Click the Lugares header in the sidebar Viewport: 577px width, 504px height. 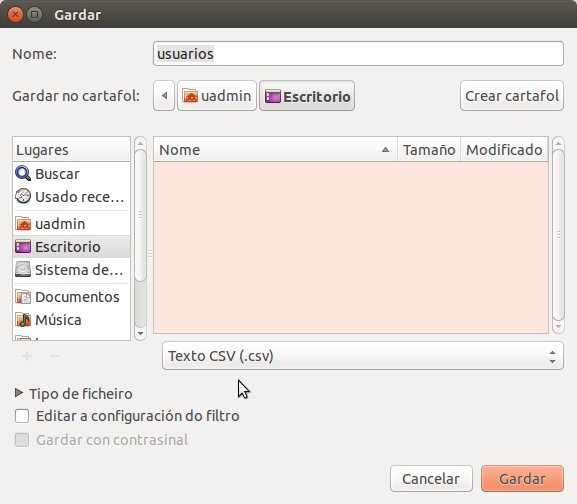(x=71, y=149)
